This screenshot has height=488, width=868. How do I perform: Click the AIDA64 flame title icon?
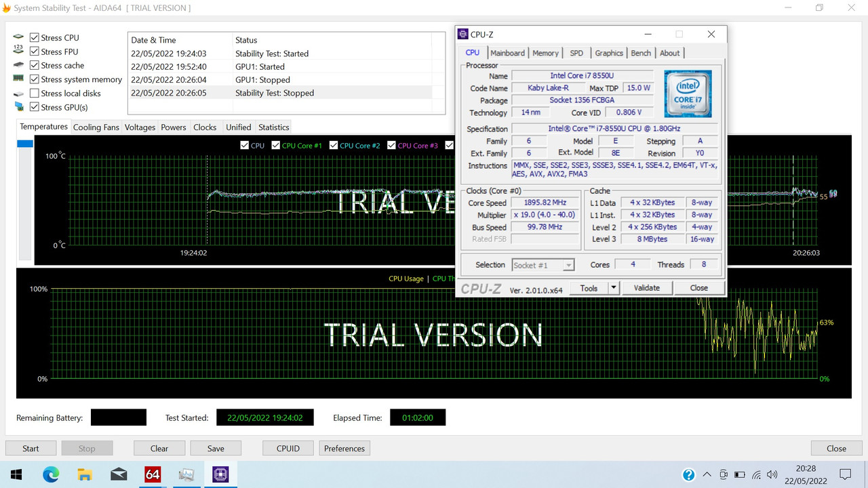(x=6, y=7)
